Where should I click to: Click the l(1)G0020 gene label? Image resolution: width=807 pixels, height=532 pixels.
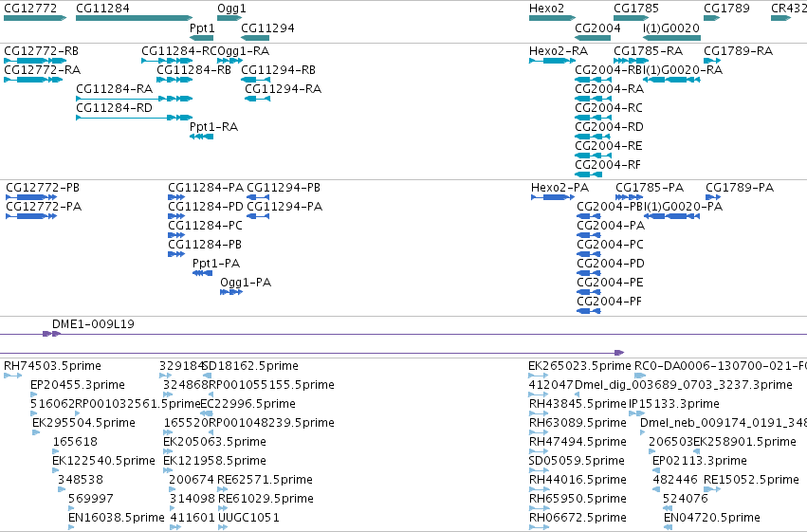671,28
